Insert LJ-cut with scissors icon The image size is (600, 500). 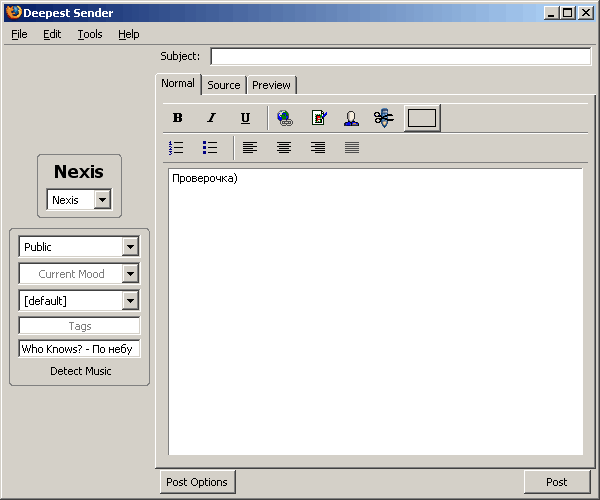[384, 118]
